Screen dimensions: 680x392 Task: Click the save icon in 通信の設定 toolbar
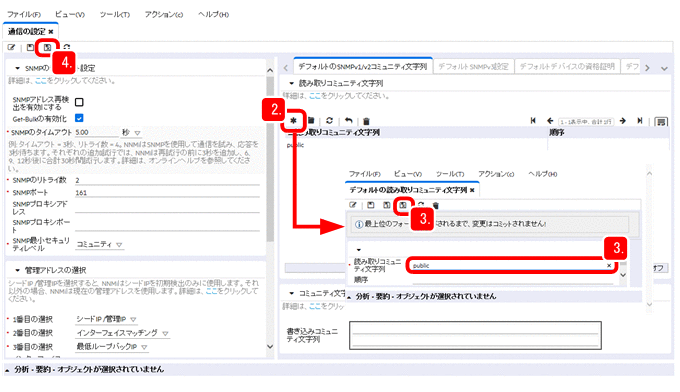tap(30, 47)
